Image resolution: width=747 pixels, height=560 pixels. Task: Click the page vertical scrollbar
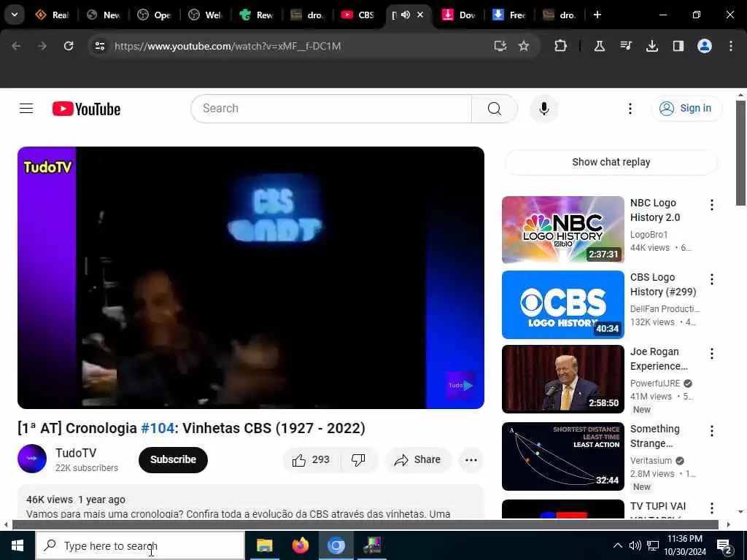click(740, 152)
